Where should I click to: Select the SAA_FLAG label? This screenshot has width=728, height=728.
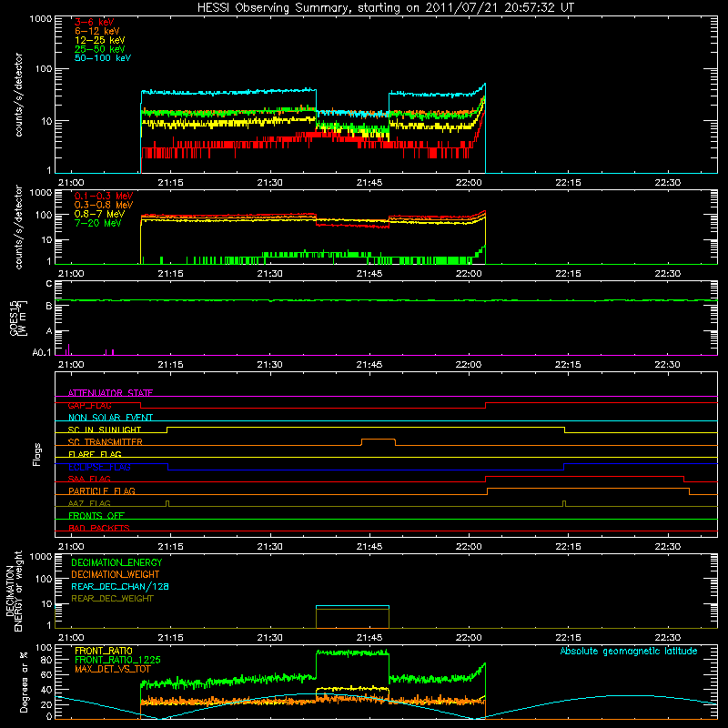[89, 479]
